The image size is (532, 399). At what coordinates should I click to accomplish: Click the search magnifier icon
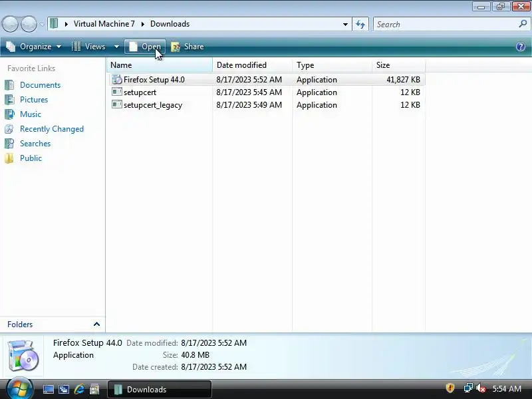[x=523, y=24]
